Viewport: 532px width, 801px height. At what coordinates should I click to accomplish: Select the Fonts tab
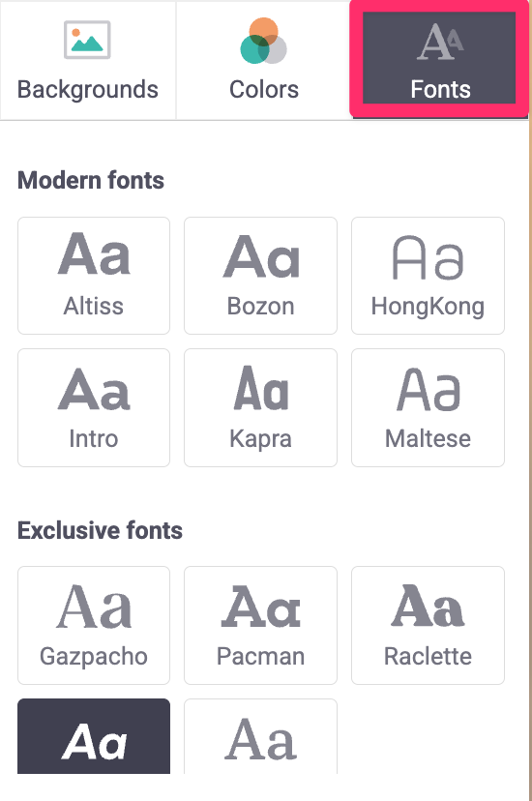tap(439, 59)
